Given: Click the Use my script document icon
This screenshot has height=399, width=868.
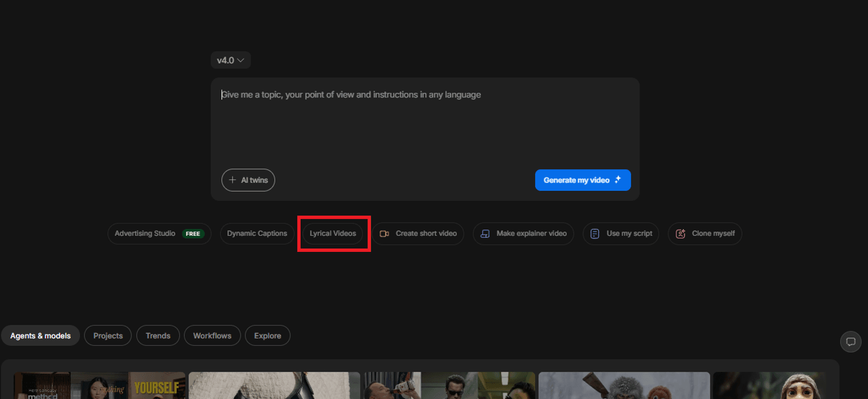Looking at the screenshot, I should tap(595, 233).
